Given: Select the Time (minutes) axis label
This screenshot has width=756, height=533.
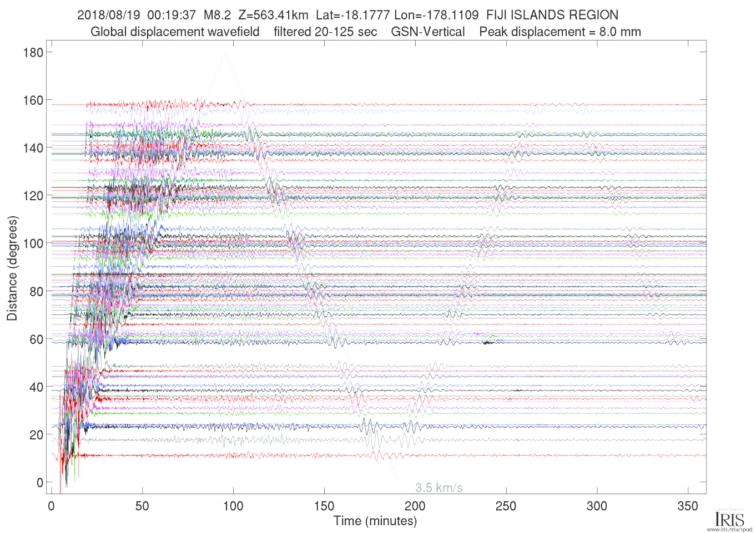Looking at the screenshot, I should (x=375, y=521).
